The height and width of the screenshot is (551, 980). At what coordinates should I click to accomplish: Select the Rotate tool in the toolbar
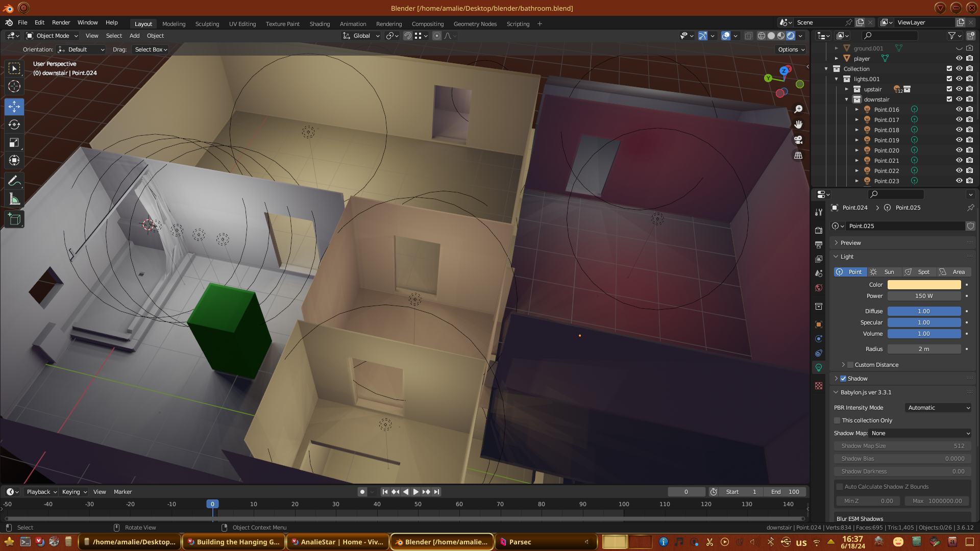(14, 124)
